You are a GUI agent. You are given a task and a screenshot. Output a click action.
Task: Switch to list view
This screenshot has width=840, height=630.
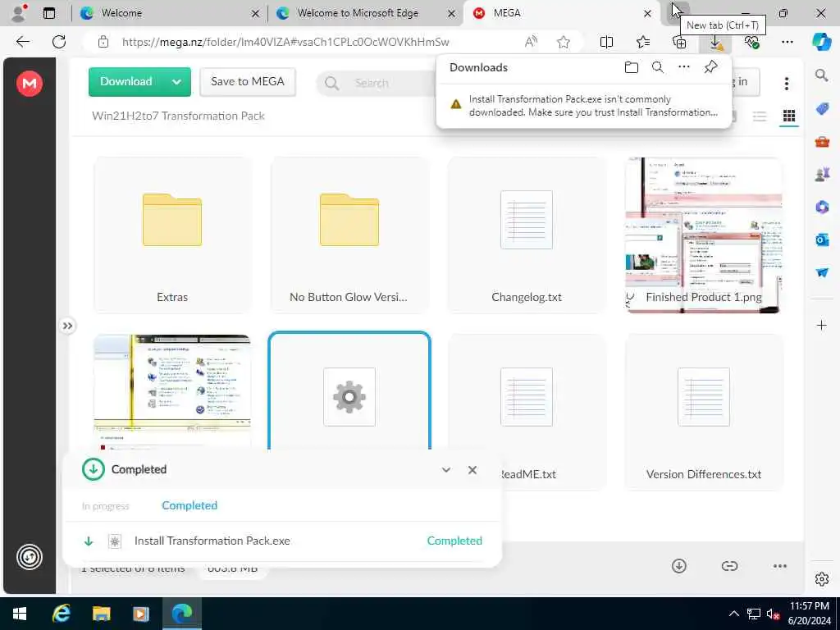pyautogui.click(x=759, y=116)
